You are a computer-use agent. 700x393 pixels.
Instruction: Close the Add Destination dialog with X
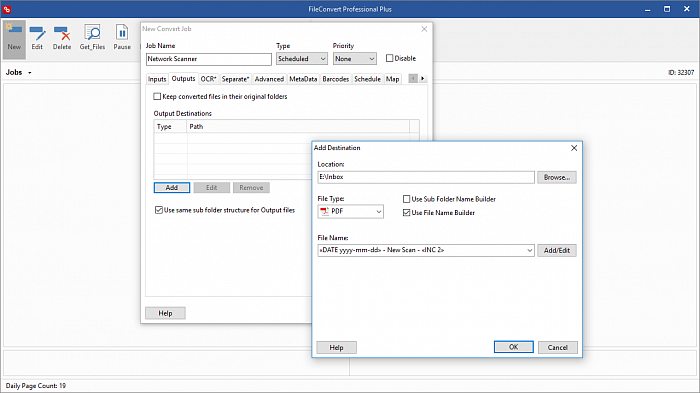tap(574, 148)
